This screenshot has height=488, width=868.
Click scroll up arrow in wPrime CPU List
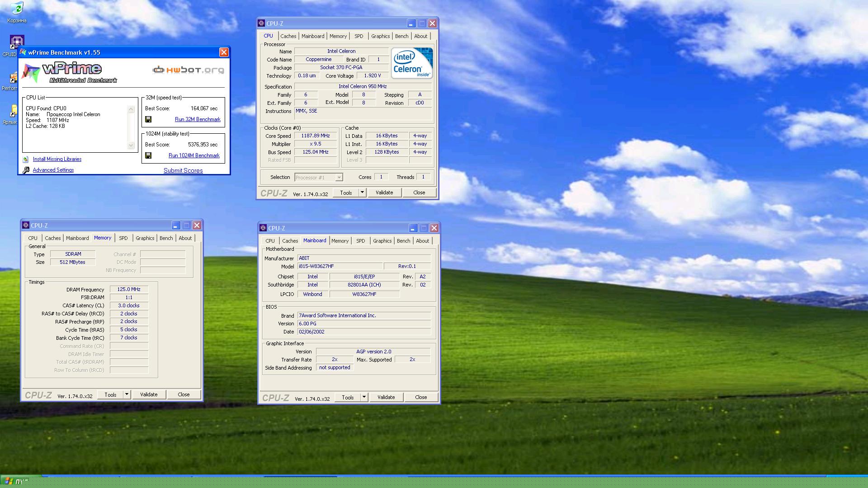pyautogui.click(x=131, y=109)
